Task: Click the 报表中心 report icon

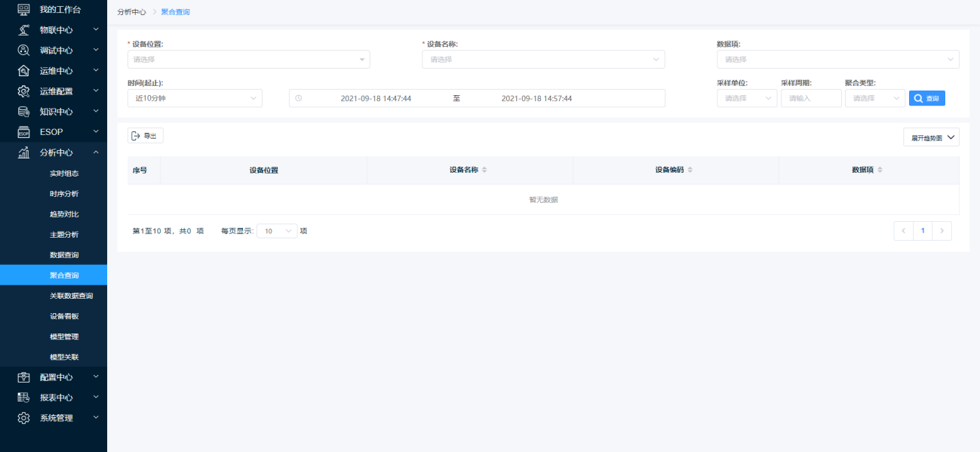Action: 23,397
